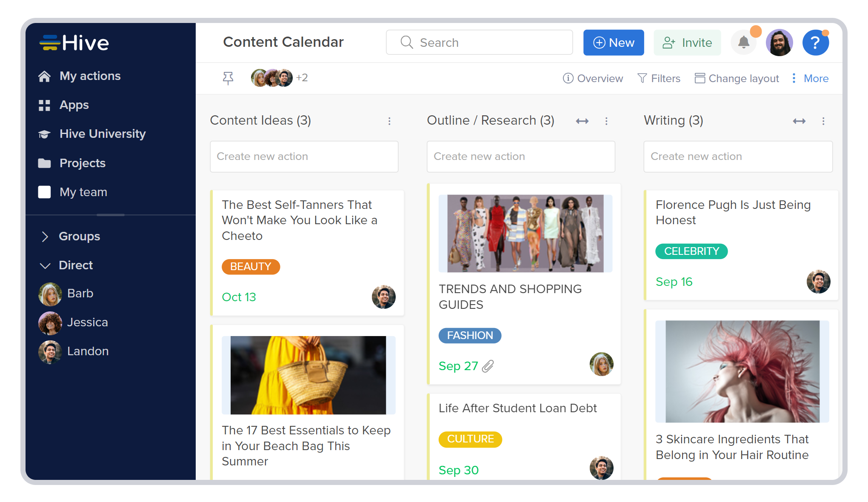Open Outline / Research column options menu
The width and height of the screenshot is (868, 502).
point(606,121)
